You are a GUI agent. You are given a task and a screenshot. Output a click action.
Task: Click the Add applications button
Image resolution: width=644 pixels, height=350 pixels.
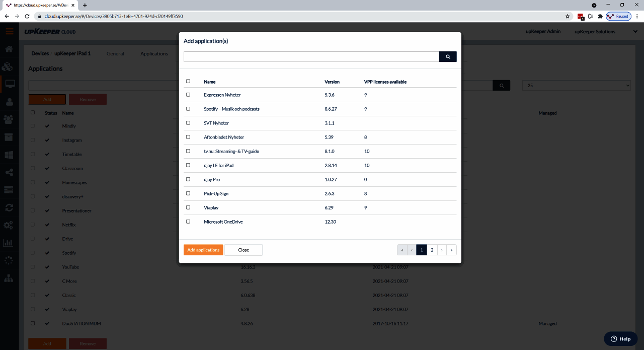[203, 250]
